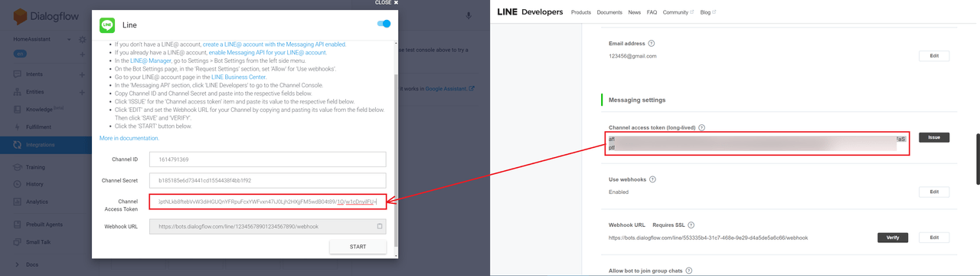Edit the Email address setting

coord(934,56)
